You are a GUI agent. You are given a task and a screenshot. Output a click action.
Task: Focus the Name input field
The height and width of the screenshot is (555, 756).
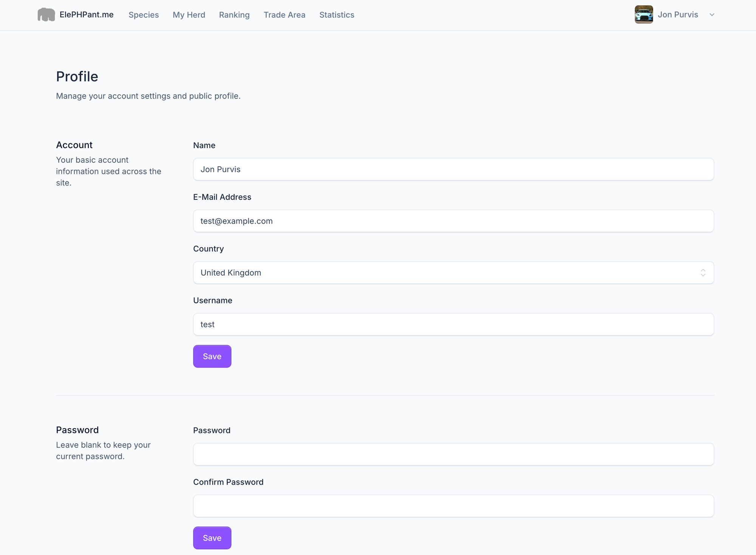click(x=453, y=169)
